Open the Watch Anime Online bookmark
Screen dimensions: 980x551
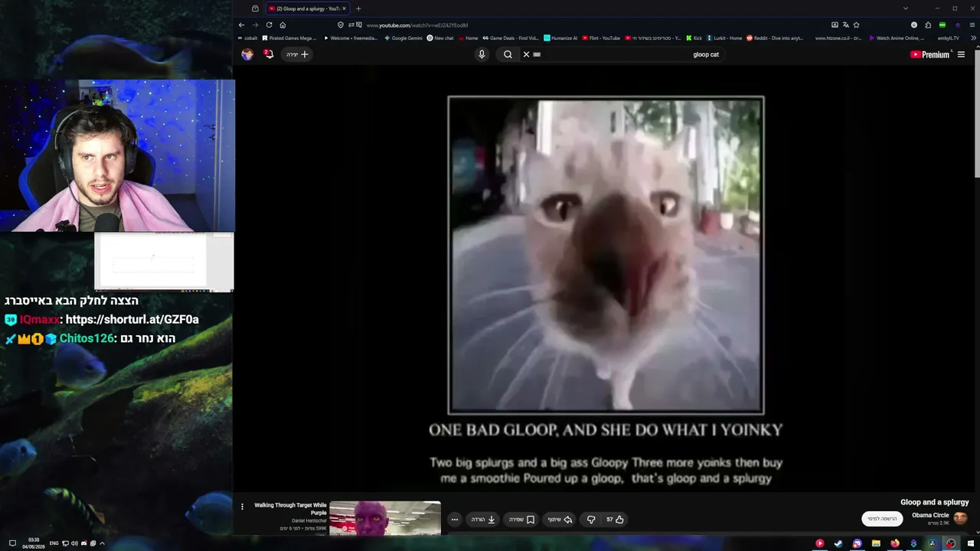pos(897,37)
